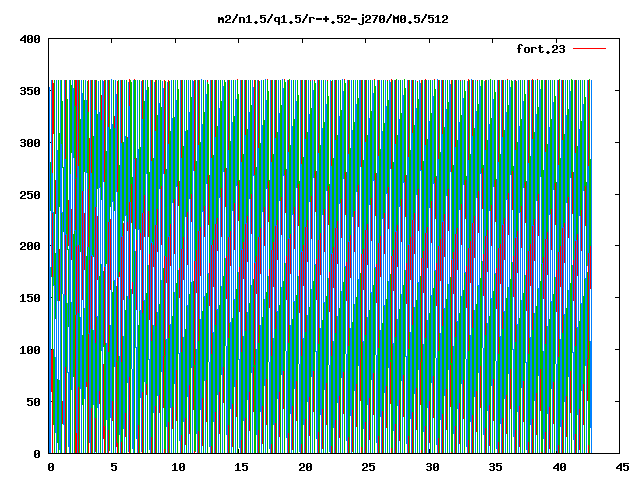This screenshot has height=480, width=640.
Task: Click x-axis label 45
Action: [x=622, y=467]
